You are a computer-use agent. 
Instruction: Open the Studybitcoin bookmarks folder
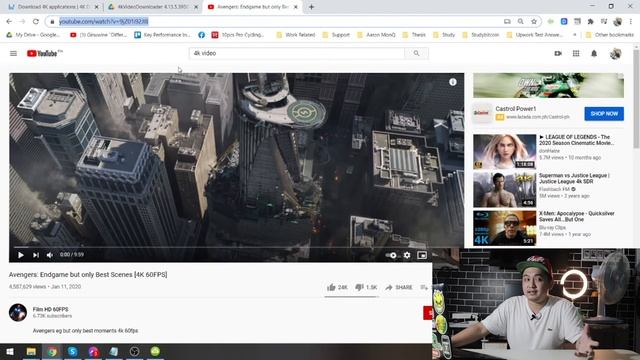(x=481, y=35)
